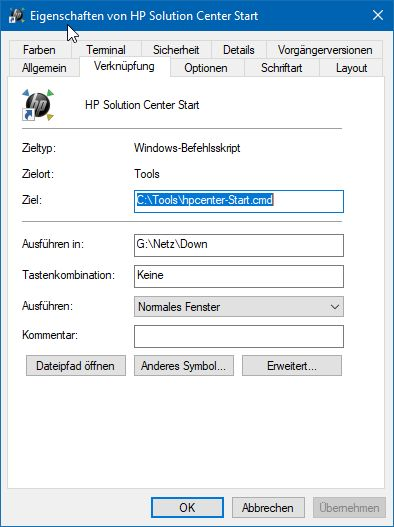Open the Terminal tab

click(x=106, y=50)
